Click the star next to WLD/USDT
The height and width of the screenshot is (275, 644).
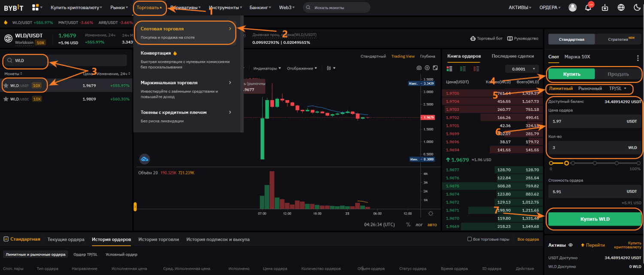click(x=6, y=86)
